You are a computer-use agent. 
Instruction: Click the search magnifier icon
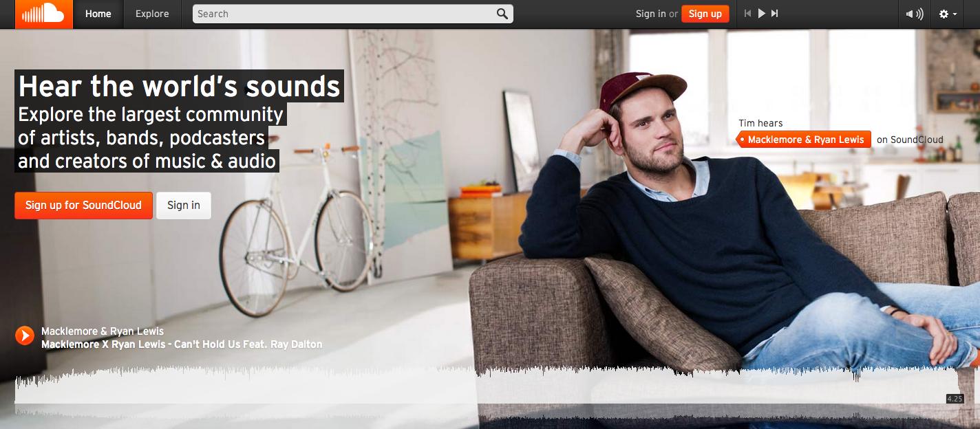click(502, 14)
